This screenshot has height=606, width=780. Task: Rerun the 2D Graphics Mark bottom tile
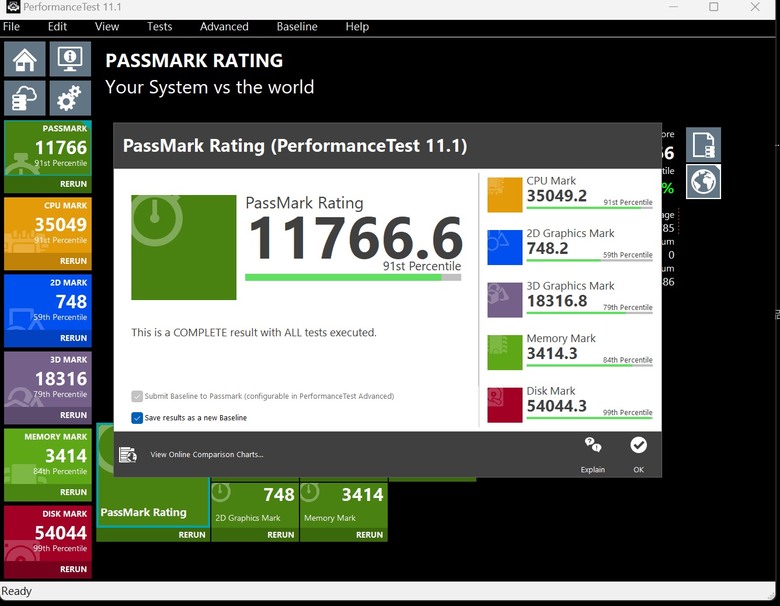(281, 535)
